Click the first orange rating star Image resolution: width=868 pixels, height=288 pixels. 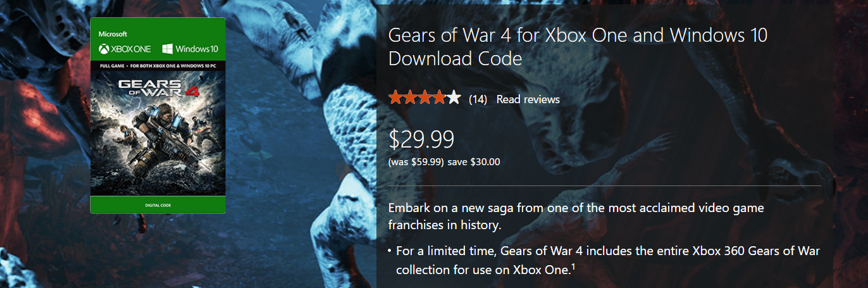396,98
